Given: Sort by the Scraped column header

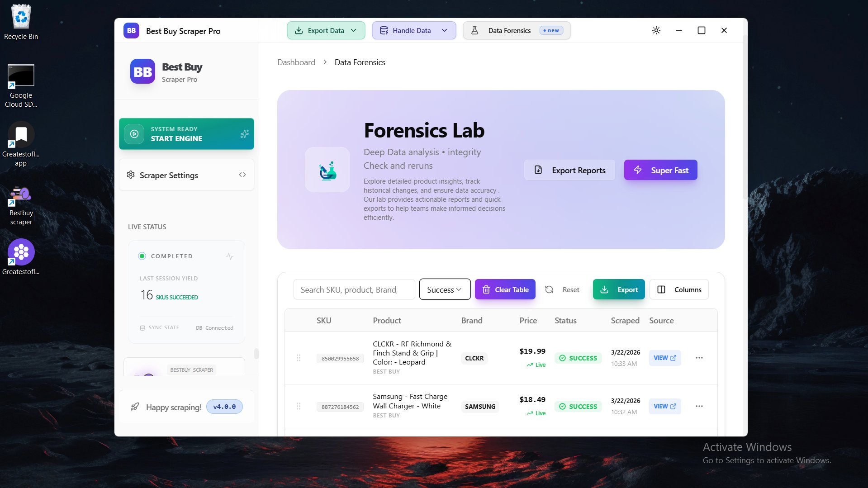Looking at the screenshot, I should coord(625,321).
